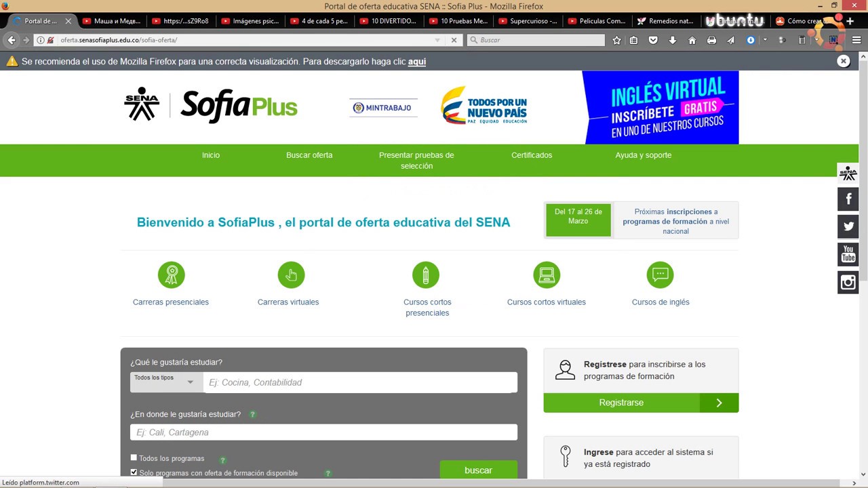Click the SofiaPlus logo
Viewport: 868px width, 488px height.
(x=239, y=106)
